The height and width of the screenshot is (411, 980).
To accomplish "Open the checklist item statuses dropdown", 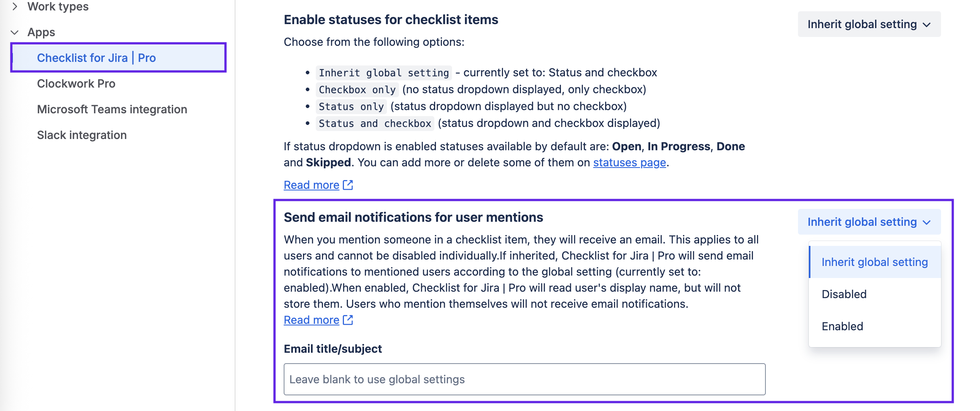I will (870, 25).
